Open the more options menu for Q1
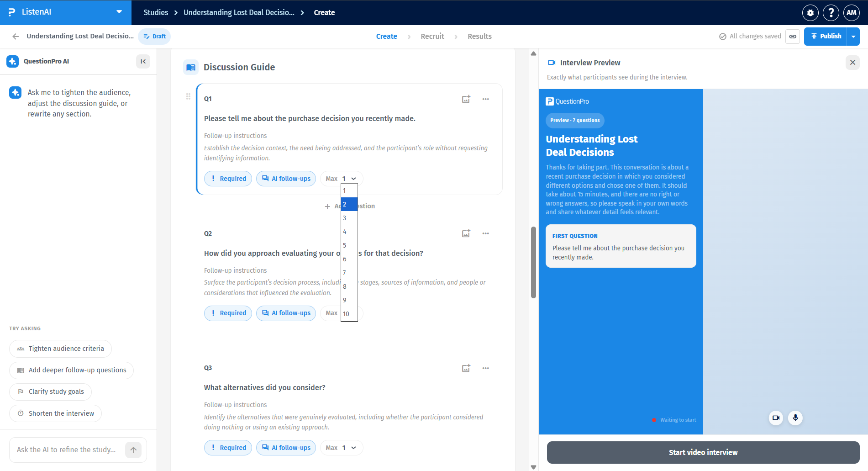The image size is (868, 471). point(485,99)
